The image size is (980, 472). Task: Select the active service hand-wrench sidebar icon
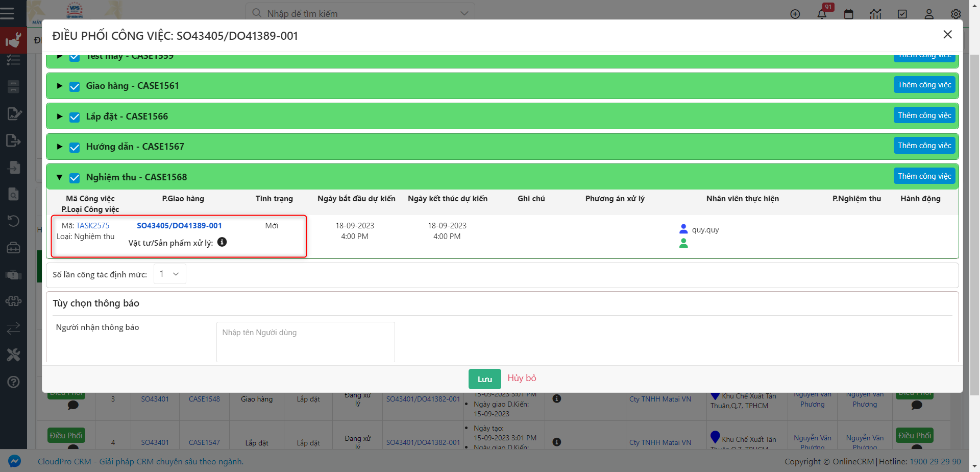coord(13,40)
